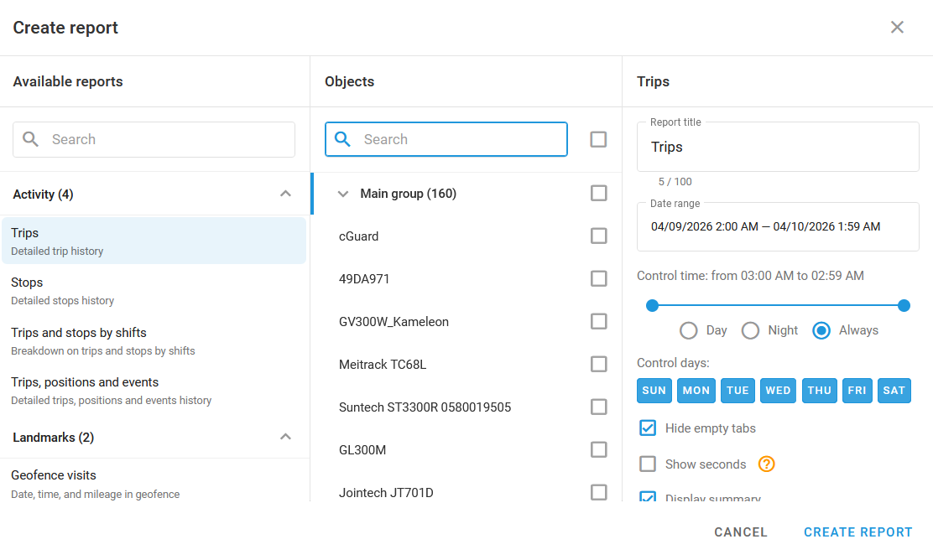The width and height of the screenshot is (933, 560).
Task: Click the CREATE REPORT button
Action: (858, 532)
